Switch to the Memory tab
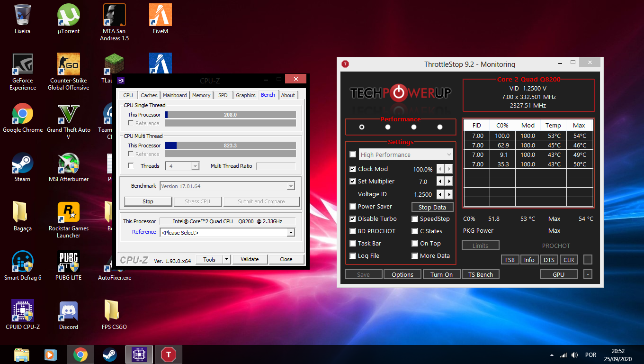Screen dimensions: 644x364 point(201,95)
